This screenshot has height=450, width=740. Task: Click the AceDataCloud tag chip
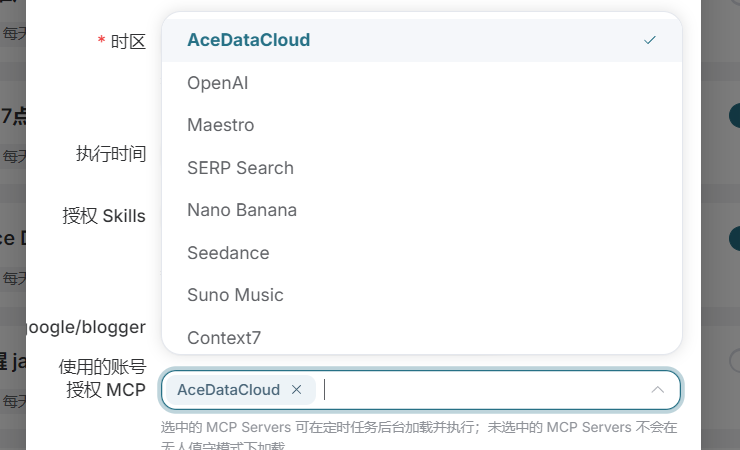coord(228,390)
